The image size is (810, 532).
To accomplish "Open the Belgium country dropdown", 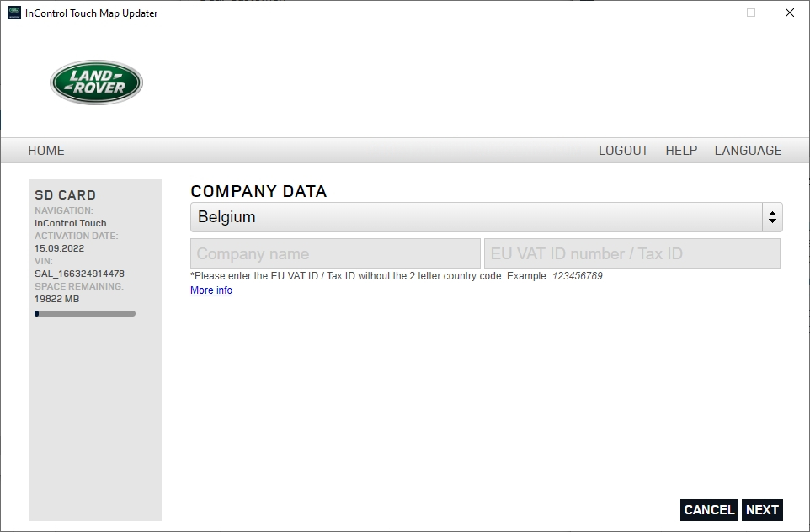I will [x=486, y=217].
